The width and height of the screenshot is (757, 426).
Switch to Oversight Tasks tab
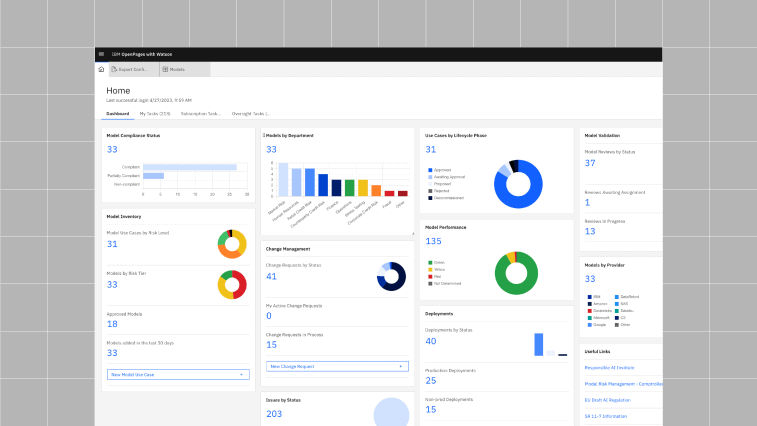251,114
